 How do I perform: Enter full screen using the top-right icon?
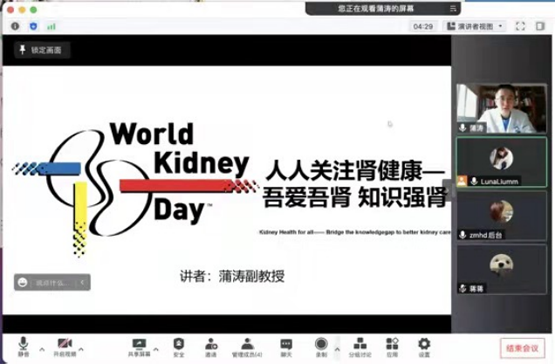(520, 26)
